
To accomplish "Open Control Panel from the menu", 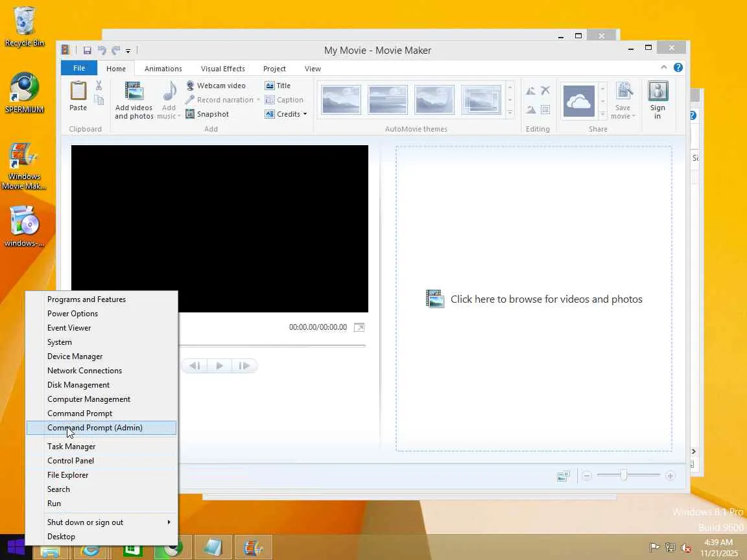I will coord(101,460).
